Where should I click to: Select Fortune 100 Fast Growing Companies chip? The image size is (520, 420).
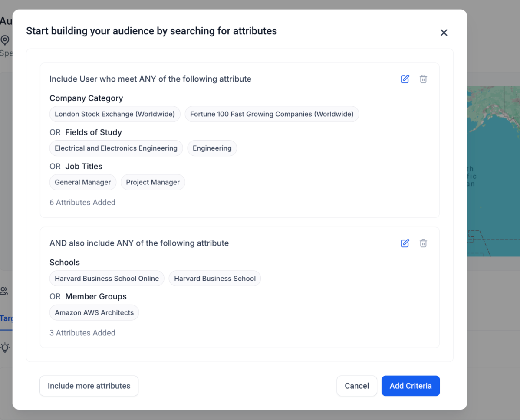click(x=272, y=114)
